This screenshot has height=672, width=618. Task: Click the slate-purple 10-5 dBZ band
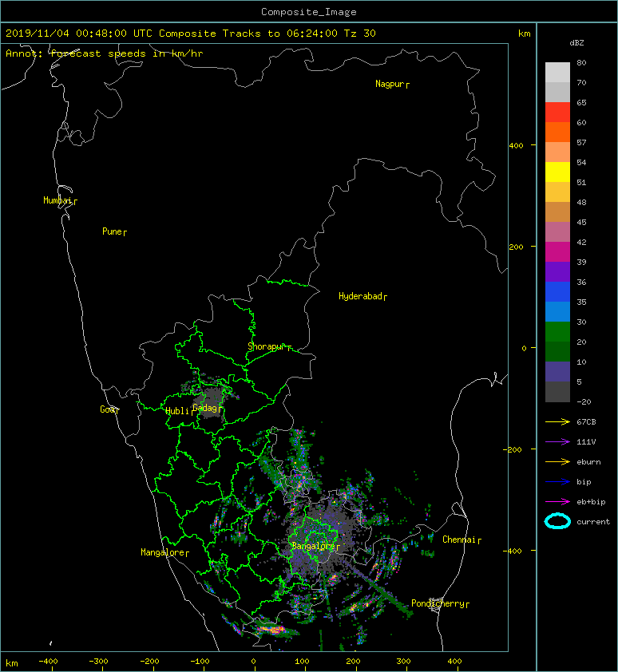(557, 372)
